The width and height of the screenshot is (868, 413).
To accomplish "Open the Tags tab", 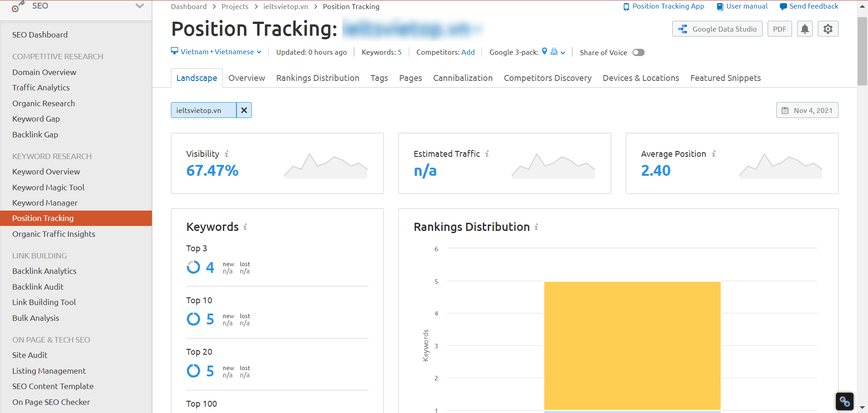I will click(x=379, y=78).
